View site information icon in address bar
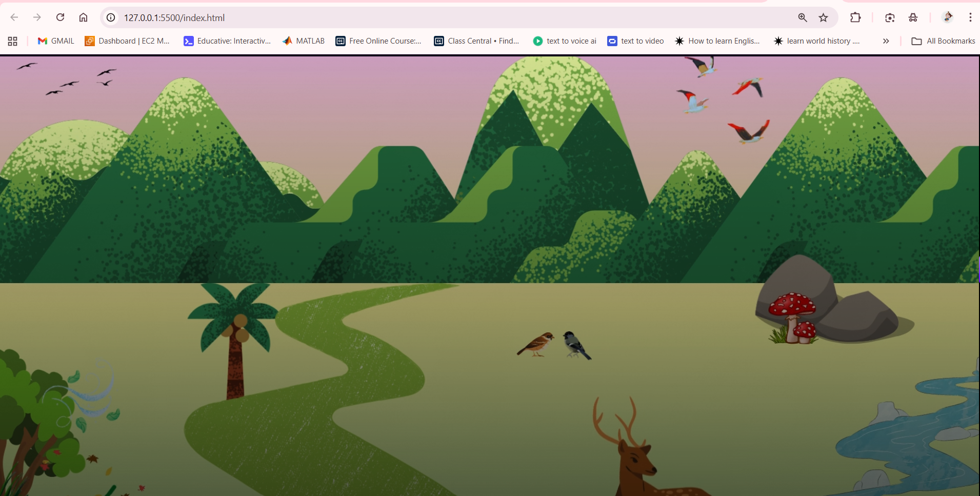 point(111,17)
